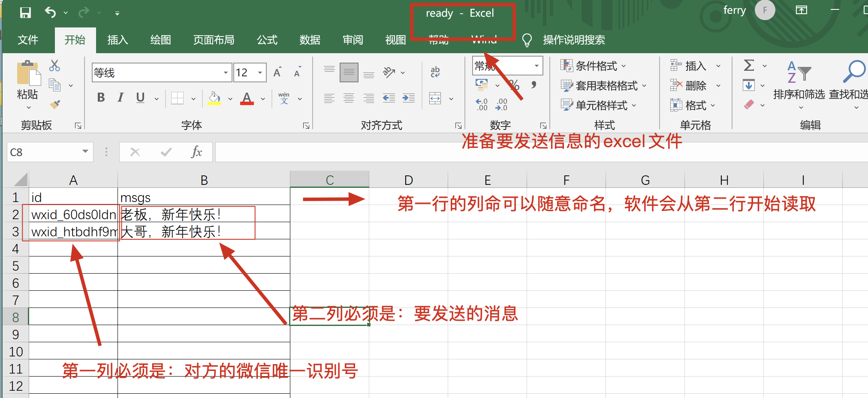
Task: Expand the border style dropdown arrow
Action: point(193,98)
